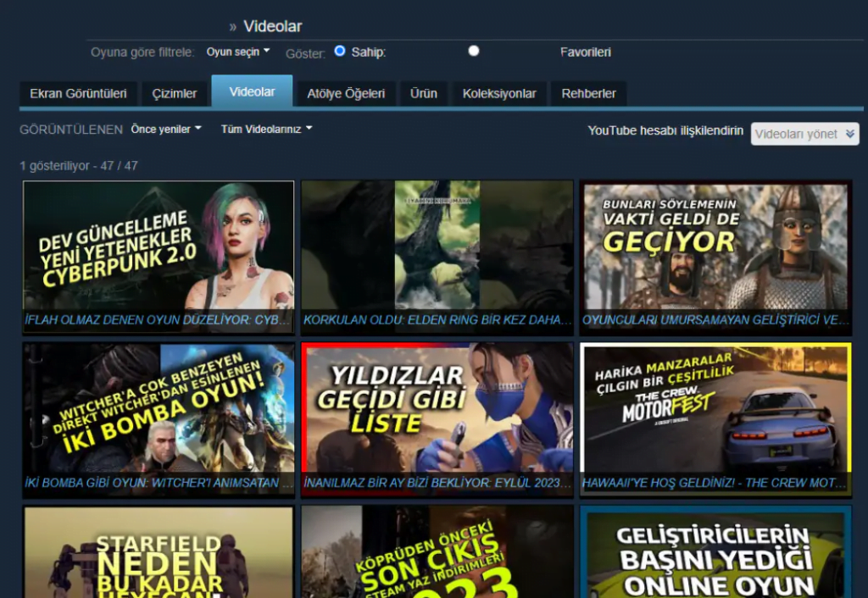Open the Son Çıkış Steam Yaz İndirimleri thumbnail
Viewport: 868px width, 598px height.
[437, 552]
